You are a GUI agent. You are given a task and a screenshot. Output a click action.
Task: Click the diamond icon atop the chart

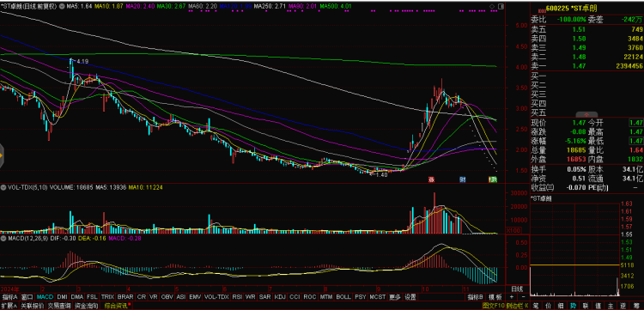click(x=492, y=7)
